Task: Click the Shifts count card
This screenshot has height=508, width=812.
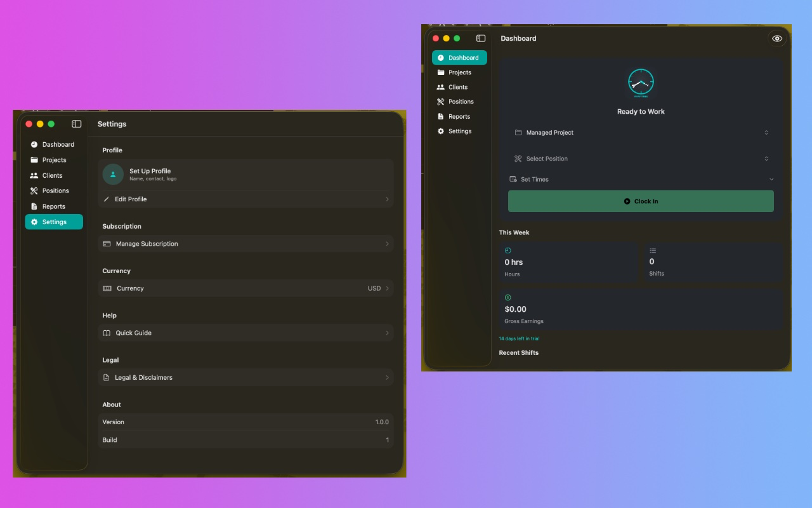Action: click(713, 262)
